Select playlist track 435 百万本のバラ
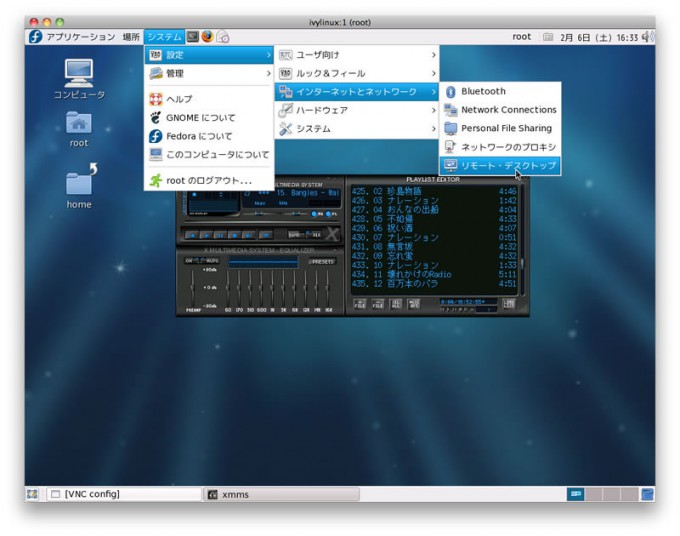This screenshot has height=536, width=680. (x=434, y=284)
